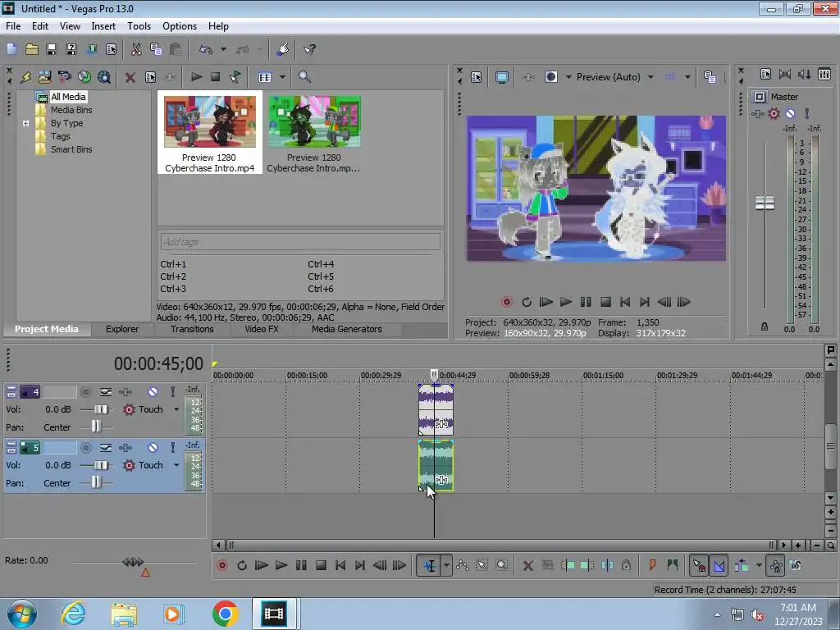
Task: Click the Undo arrow icon
Action: (x=206, y=49)
